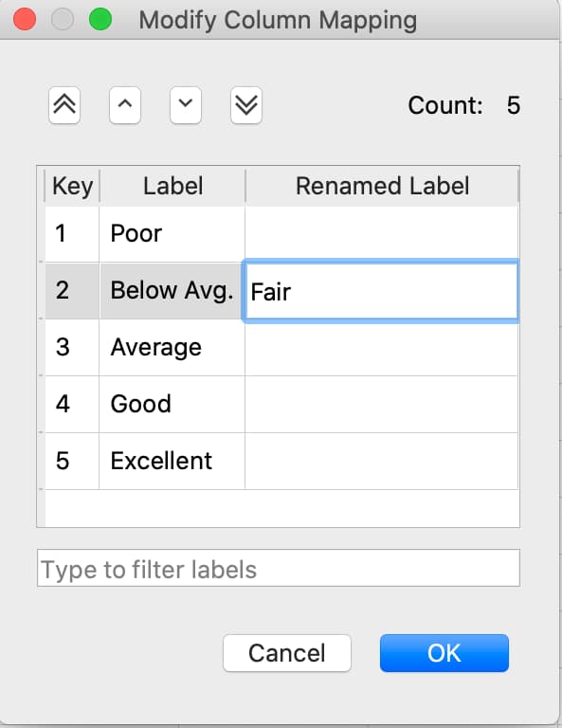Select the Good label cell
The image size is (562, 728).
(172, 404)
